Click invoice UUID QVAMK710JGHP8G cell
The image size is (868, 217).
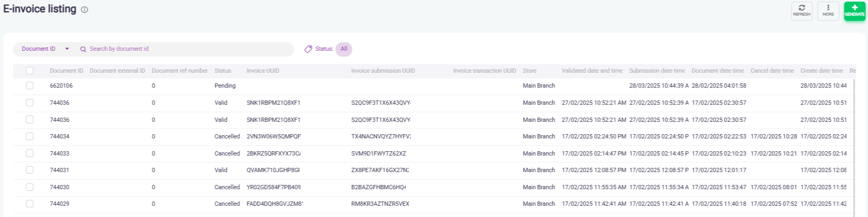273,170
